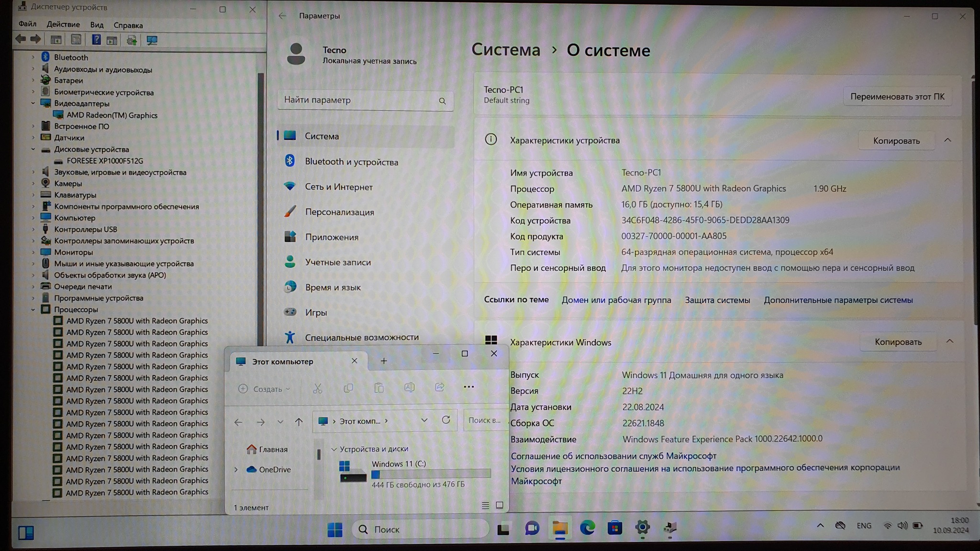The height and width of the screenshot is (551, 980).
Task: Click the cut scissors icon in Explorer
Action: tap(317, 388)
